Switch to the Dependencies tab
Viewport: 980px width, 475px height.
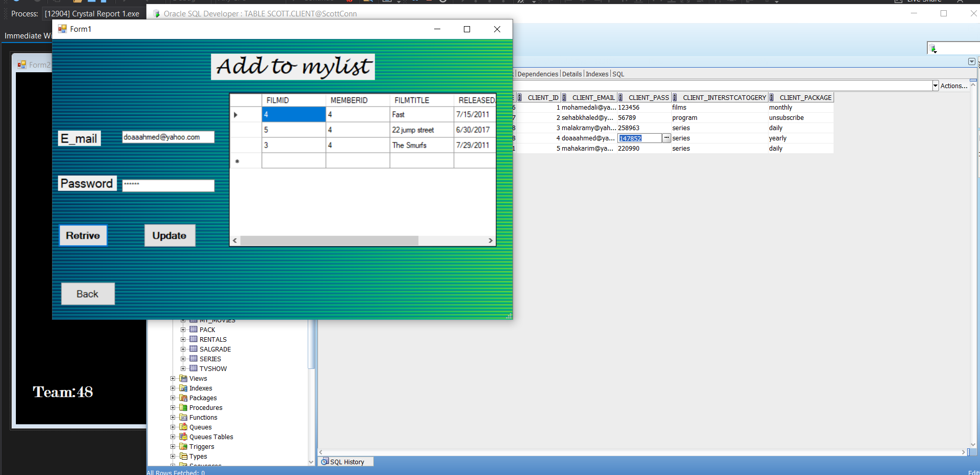coord(537,73)
